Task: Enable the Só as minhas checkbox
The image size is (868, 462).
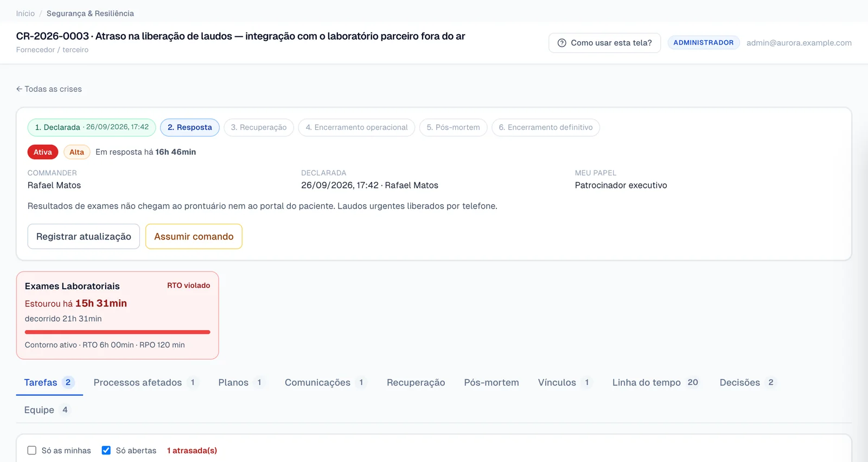Action: (32, 451)
